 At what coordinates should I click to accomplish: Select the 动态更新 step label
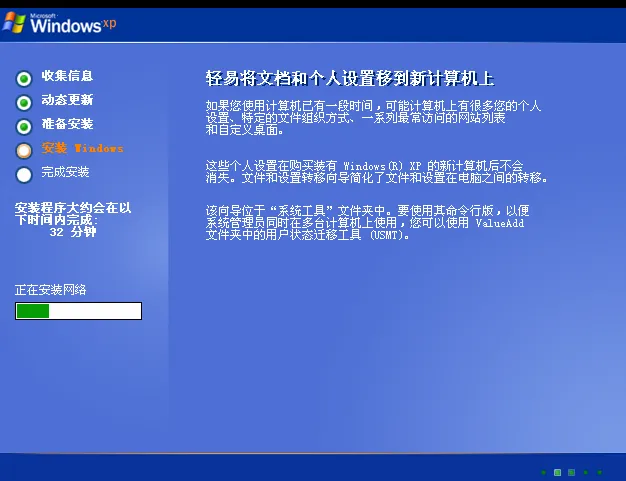(x=67, y=100)
